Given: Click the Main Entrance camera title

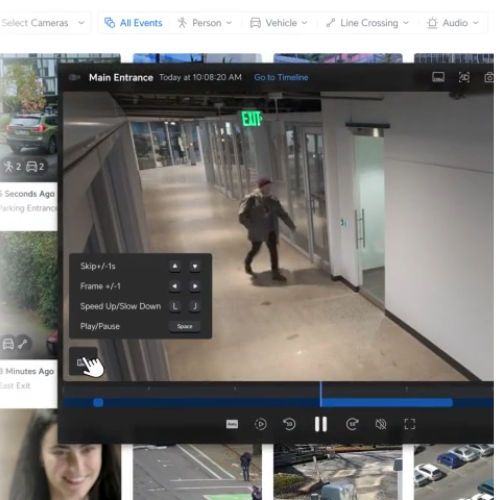Looking at the screenshot, I should point(121,78).
